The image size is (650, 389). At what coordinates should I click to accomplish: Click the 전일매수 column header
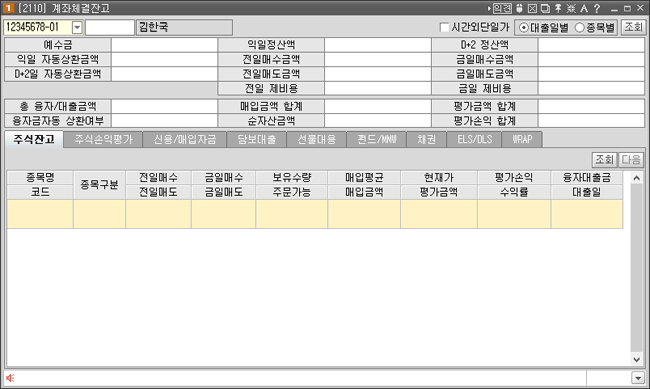click(x=158, y=178)
